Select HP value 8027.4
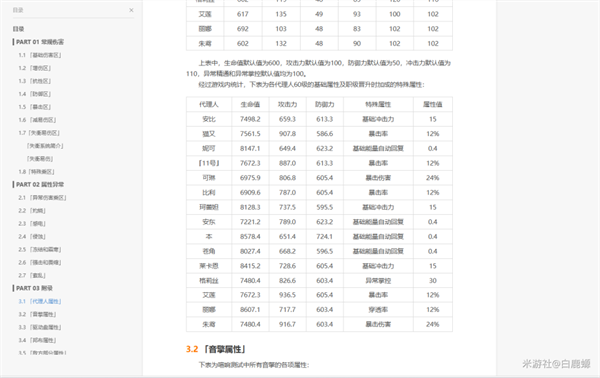This screenshot has width=600, height=378. [x=250, y=251]
